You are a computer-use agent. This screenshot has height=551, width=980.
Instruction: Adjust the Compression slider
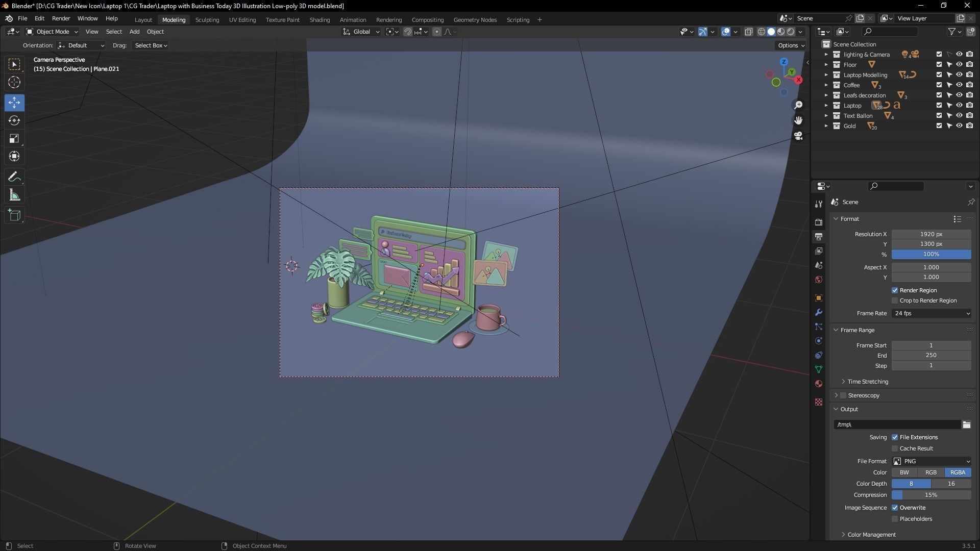[x=931, y=495]
